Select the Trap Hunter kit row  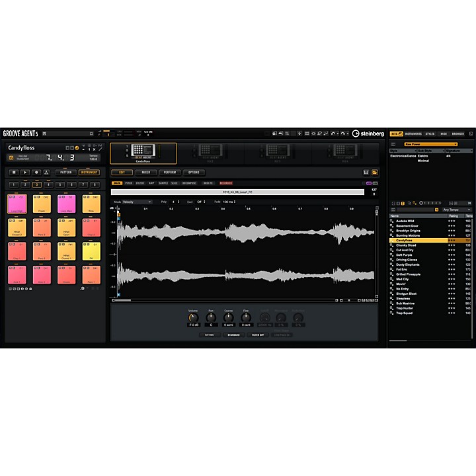(x=430, y=308)
